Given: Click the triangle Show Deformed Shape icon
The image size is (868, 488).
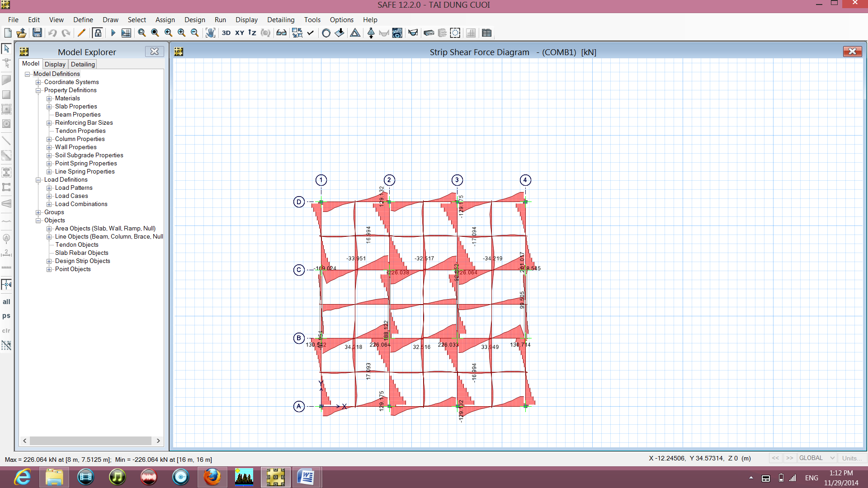Looking at the screenshot, I should click(x=355, y=33).
